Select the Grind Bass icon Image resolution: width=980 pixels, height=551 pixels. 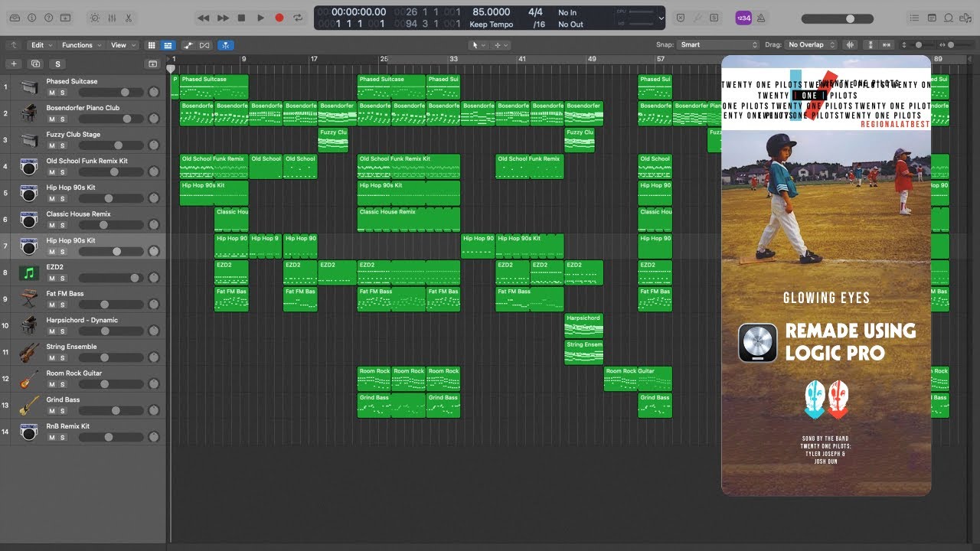point(29,406)
